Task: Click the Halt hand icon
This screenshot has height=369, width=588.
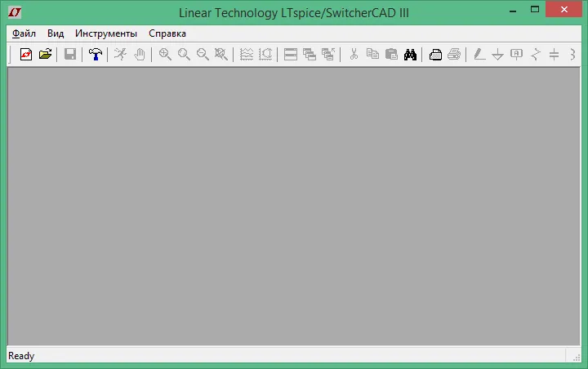Action: click(x=140, y=55)
